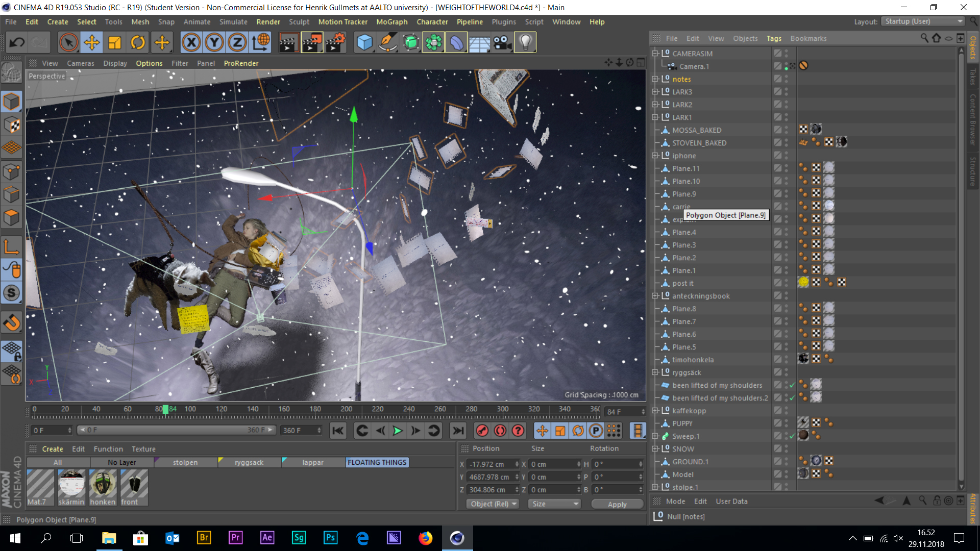Add a camera object from the toolbar
The width and height of the screenshot is (980, 551).
[502, 42]
